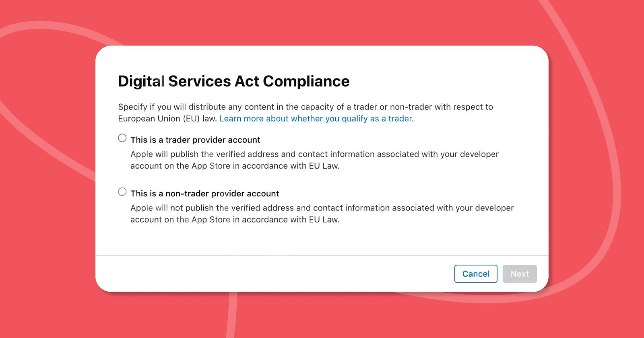644x338 pixels.
Task: Click the 'Digital Services Act Compliance' heading
Action: 234,81
